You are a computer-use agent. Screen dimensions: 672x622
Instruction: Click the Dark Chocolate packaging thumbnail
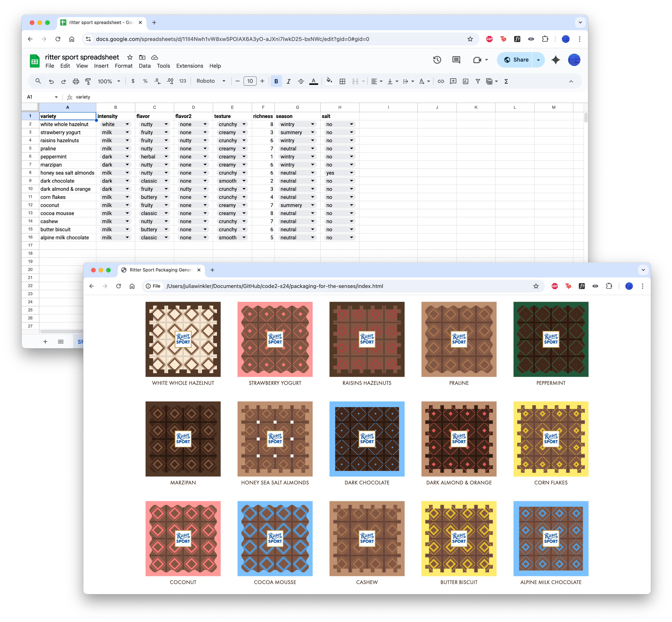pyautogui.click(x=367, y=439)
